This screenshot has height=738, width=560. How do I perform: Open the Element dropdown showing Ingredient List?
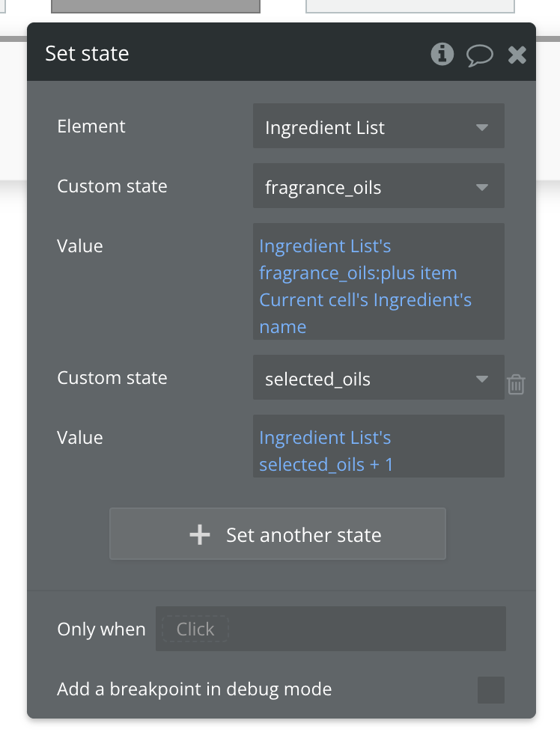tap(378, 126)
